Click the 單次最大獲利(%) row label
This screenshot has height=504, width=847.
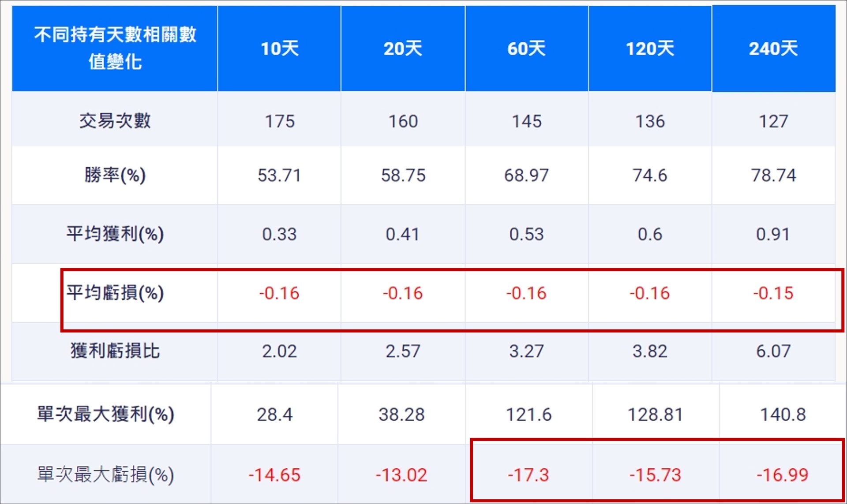pyautogui.click(x=105, y=414)
